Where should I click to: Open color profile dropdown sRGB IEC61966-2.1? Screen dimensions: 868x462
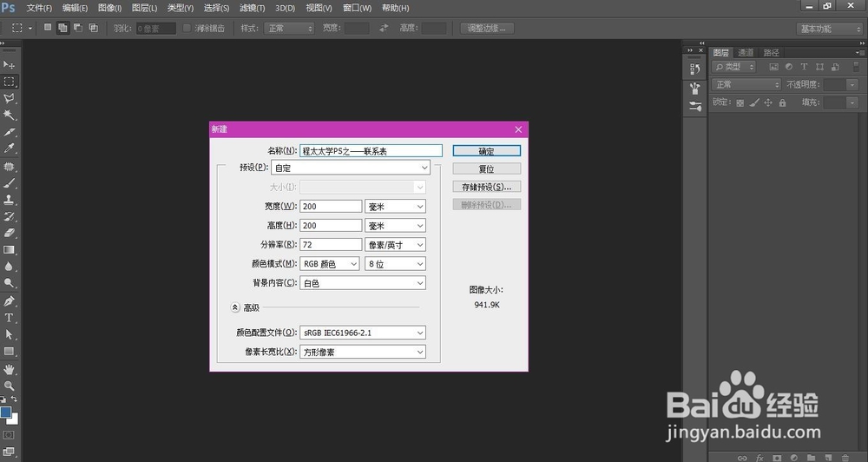[363, 333]
